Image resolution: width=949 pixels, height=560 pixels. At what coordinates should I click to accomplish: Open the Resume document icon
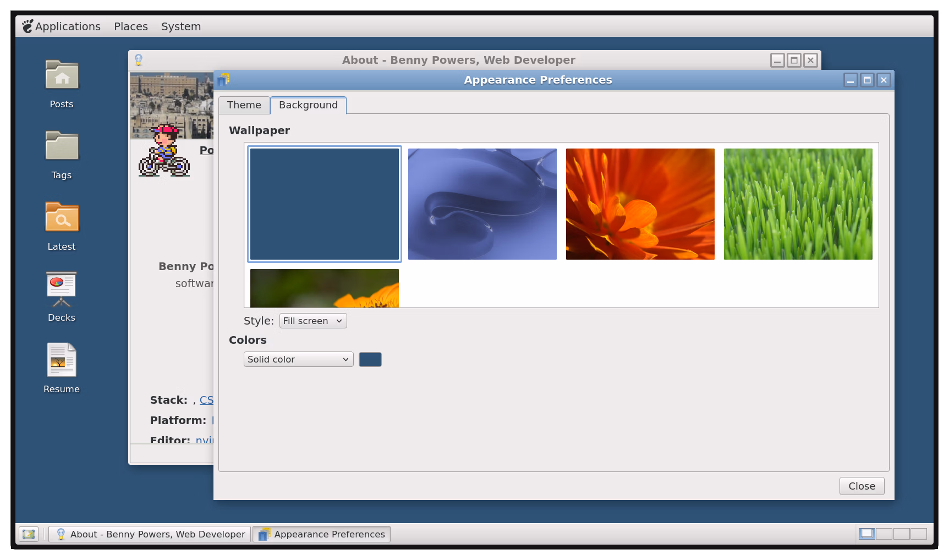pyautogui.click(x=62, y=360)
